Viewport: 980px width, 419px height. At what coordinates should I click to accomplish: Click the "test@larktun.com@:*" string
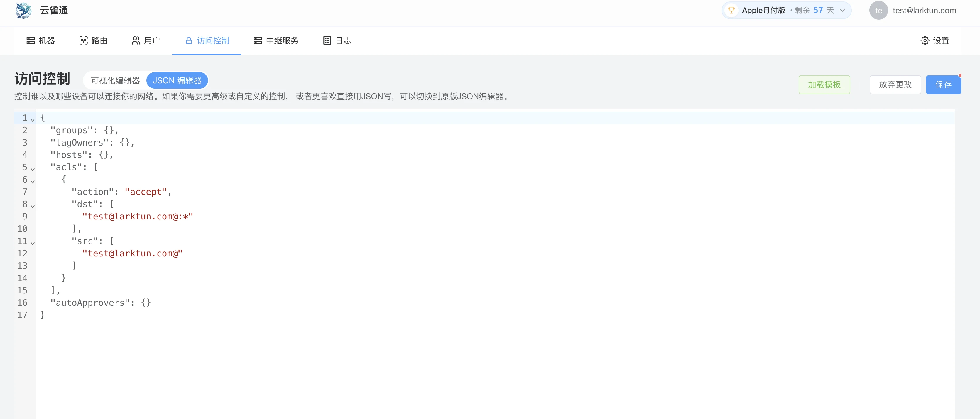tap(138, 217)
